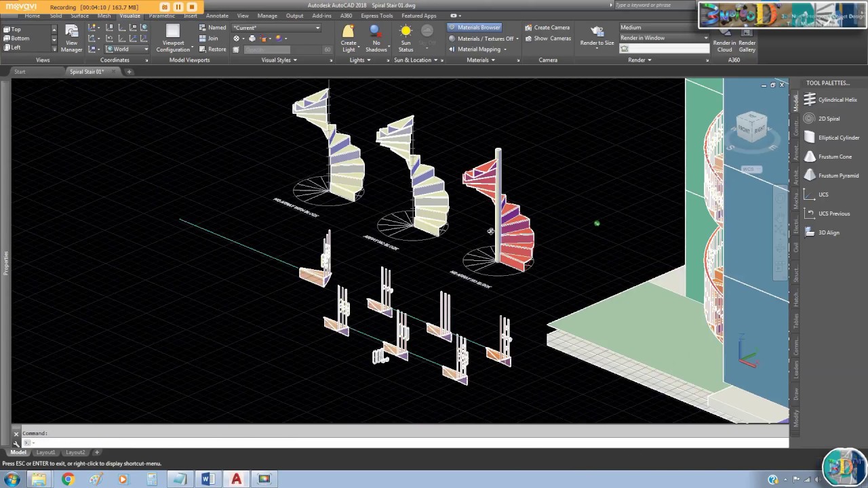868x488 pixels.
Task: Click the Windows Start button
Action: point(12,479)
